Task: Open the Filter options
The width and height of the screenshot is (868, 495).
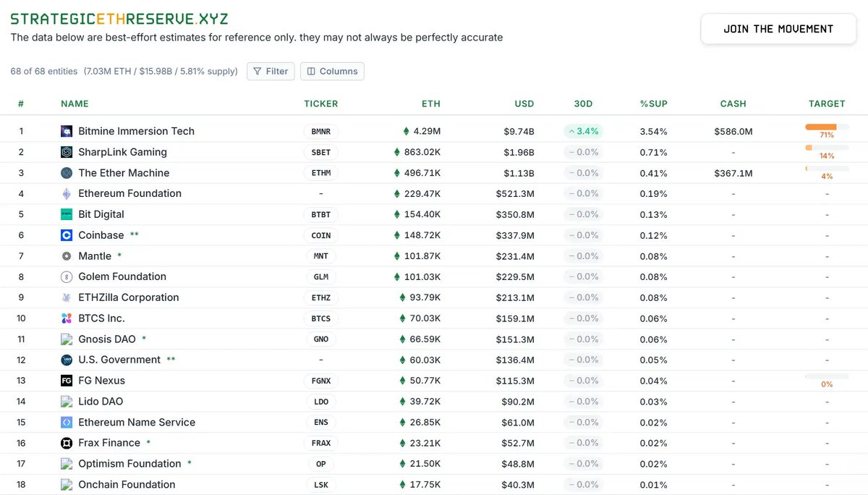Action: [x=271, y=71]
